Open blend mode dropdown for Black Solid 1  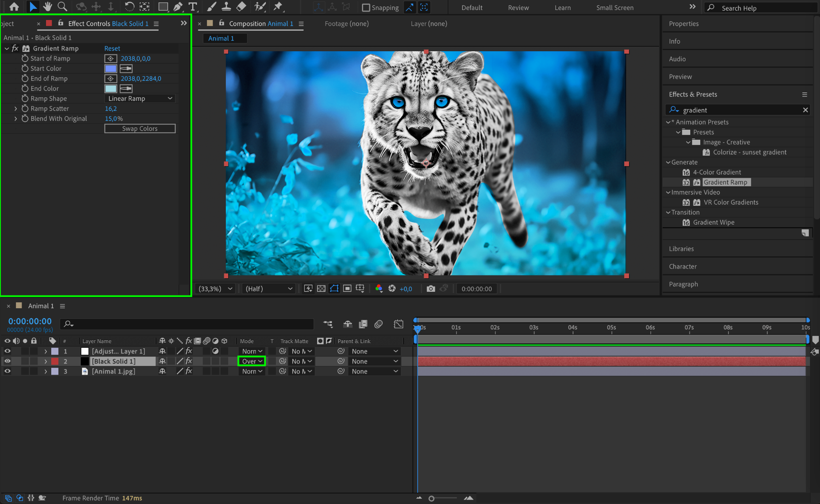pos(252,361)
